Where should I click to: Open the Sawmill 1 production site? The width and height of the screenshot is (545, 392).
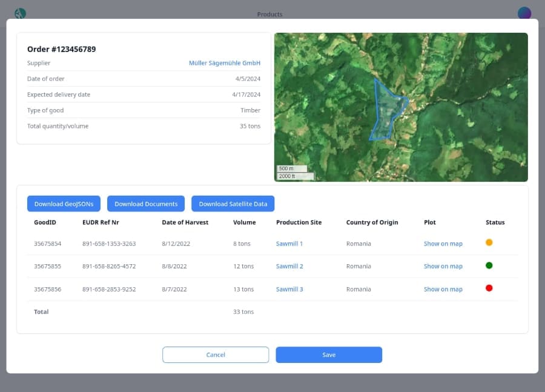[x=289, y=244]
